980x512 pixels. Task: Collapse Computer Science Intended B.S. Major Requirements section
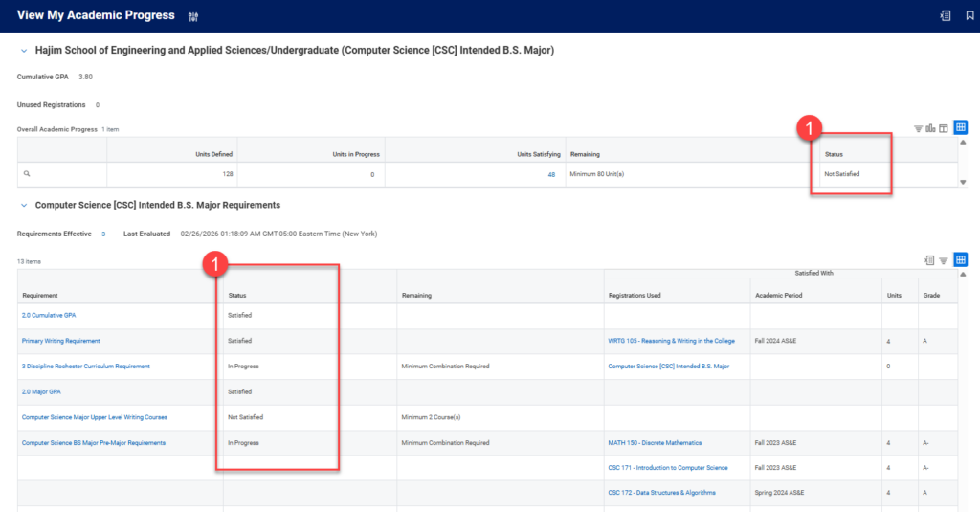(24, 205)
